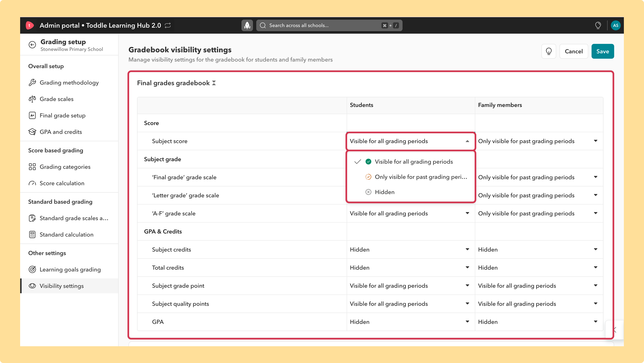Open Learning goals grading
This screenshot has width=644, height=363.
pyautogui.click(x=69, y=270)
